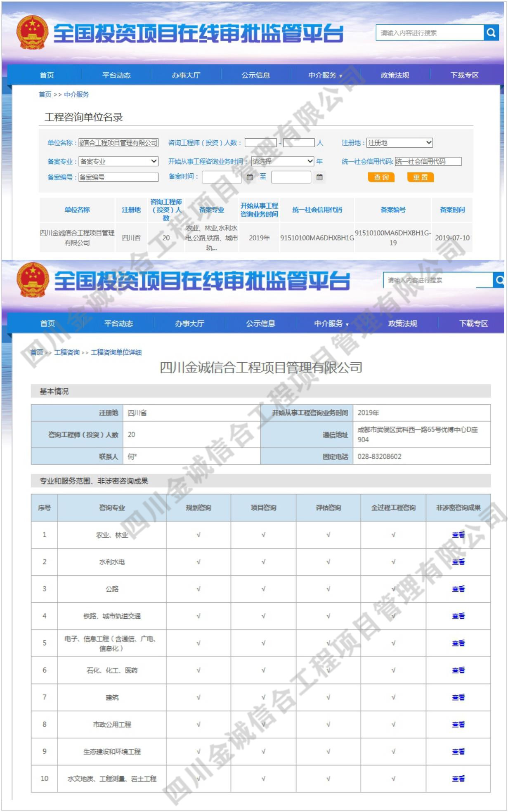Open the 请选择 year dropdown
Screen dimensions: 508x812
coord(283,161)
